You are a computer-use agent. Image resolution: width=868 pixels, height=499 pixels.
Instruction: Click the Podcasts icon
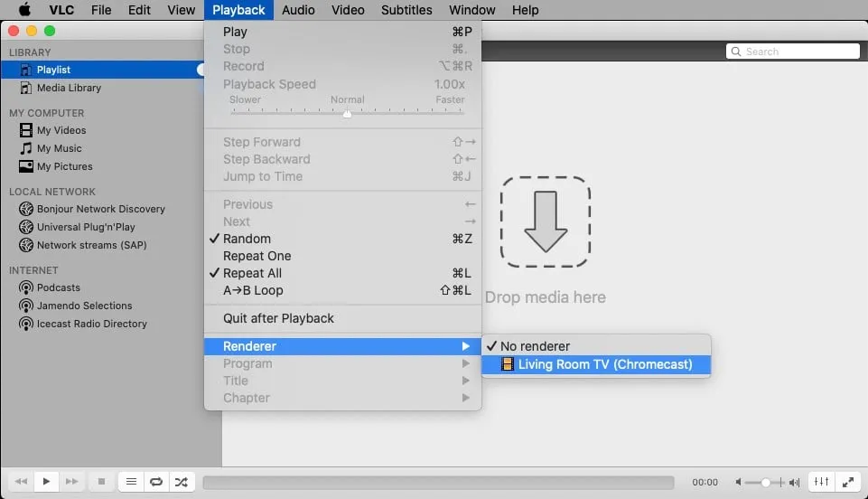click(x=25, y=287)
